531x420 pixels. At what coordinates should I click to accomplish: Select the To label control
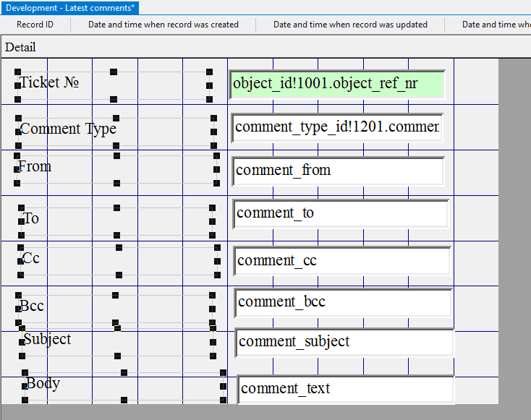[31, 218]
